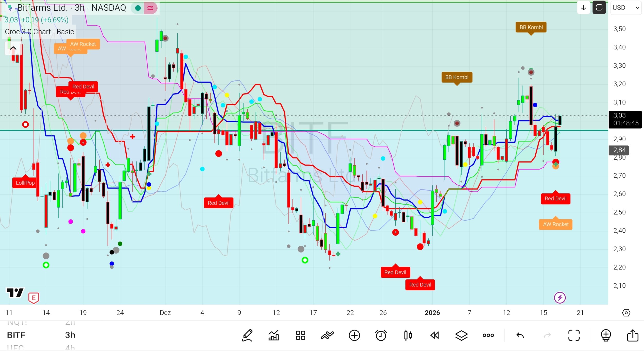Open the indicators chart icon
The width and height of the screenshot is (644, 351).
274,335
